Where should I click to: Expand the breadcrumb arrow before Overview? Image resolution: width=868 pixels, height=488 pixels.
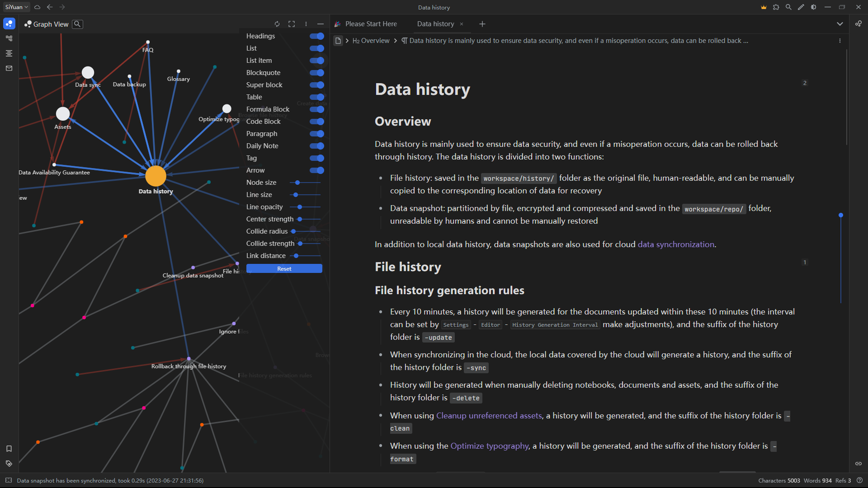point(347,41)
